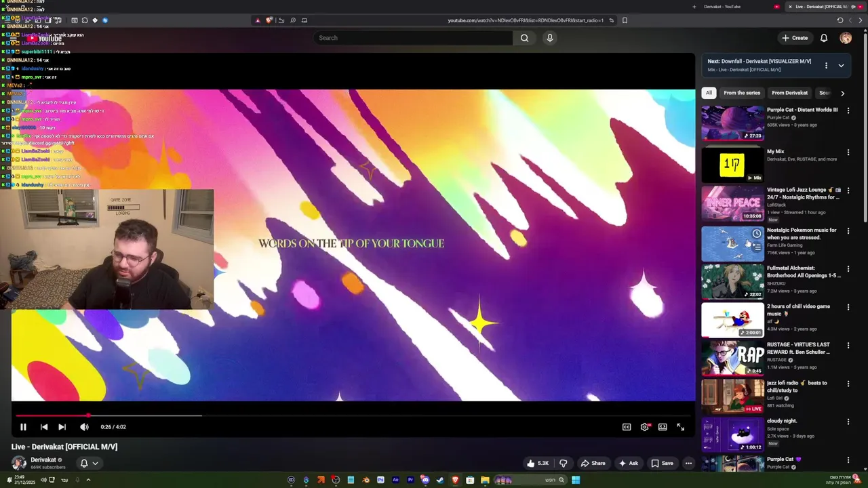Open Steam from the taskbar
The height and width of the screenshot is (488, 868).
pos(440,480)
